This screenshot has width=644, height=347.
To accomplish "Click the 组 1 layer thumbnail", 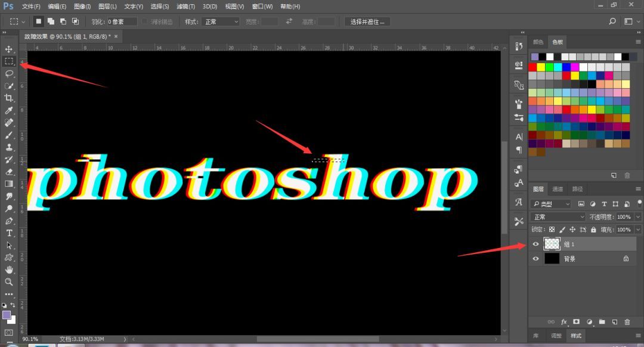I will pos(552,244).
